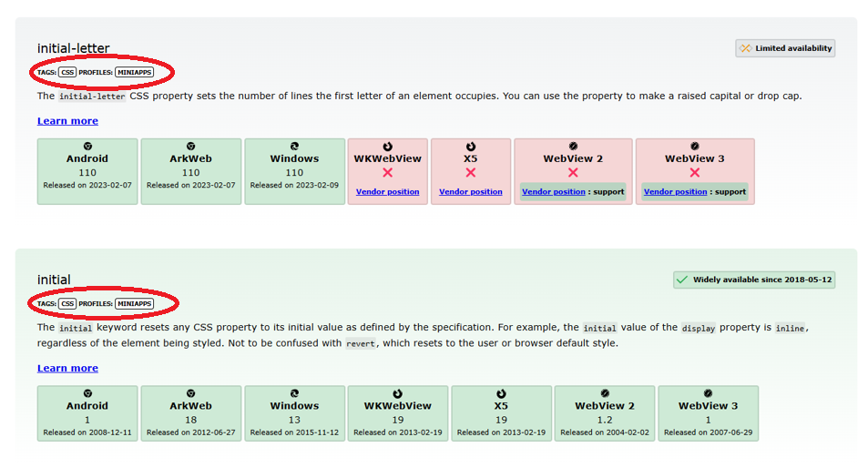Screen dimensions: 868x468
Task: Click the WebView 2 icon in initial-letter section
Action: click(573, 146)
